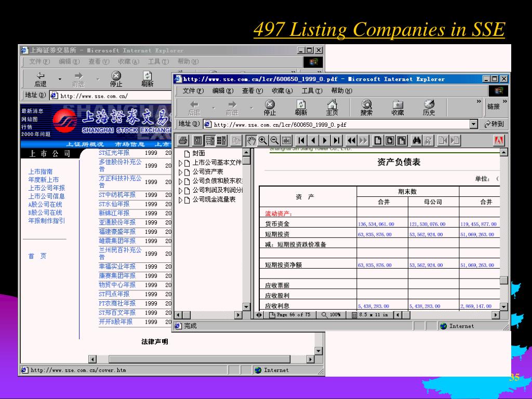Open Favorites (收藏) toolbar button in PDF window
The width and height of the screenshot is (532, 399).
pos(397,108)
